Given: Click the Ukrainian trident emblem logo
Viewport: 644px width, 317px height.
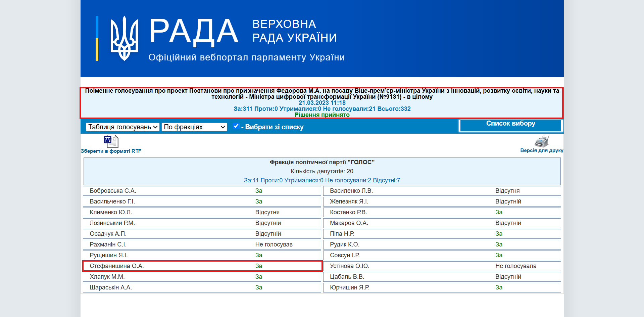Looking at the screenshot, I should [x=124, y=38].
